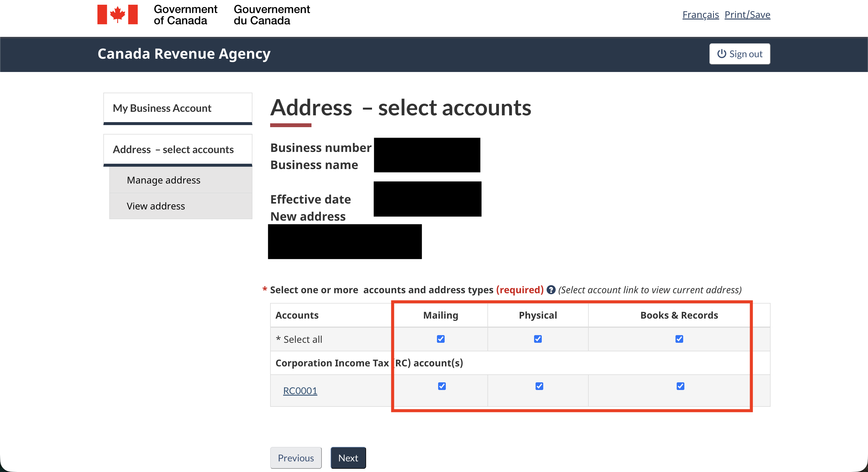Sign out of the account
The width and height of the screenshot is (868, 472).
(x=740, y=54)
